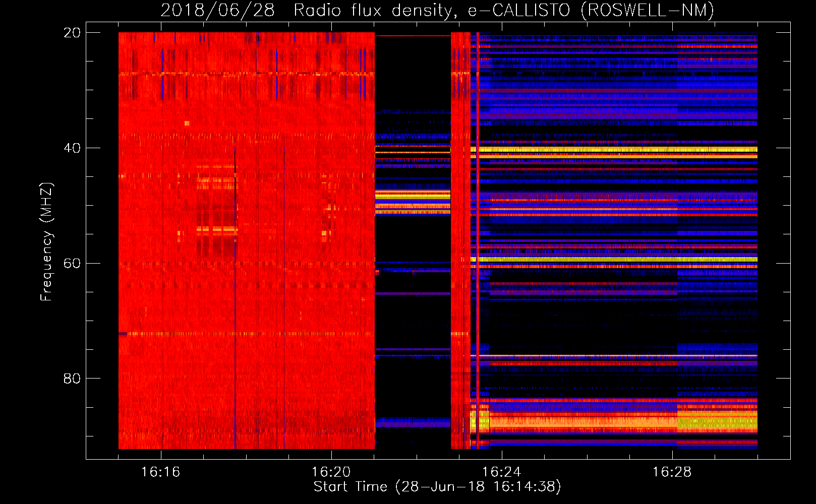Click the plot title mentioning e-CALLISTO ROSWELL-NM
This screenshot has width=816, height=504.
coord(437,10)
